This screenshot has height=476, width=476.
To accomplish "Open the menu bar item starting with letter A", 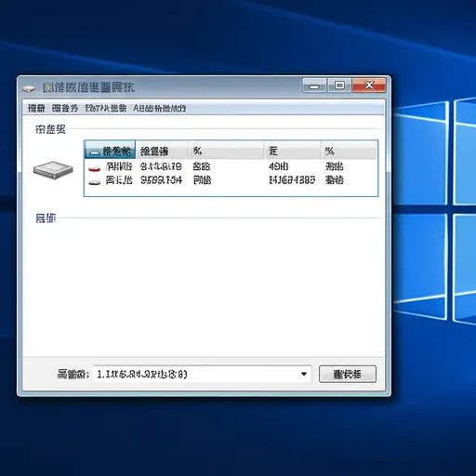I will [160, 108].
